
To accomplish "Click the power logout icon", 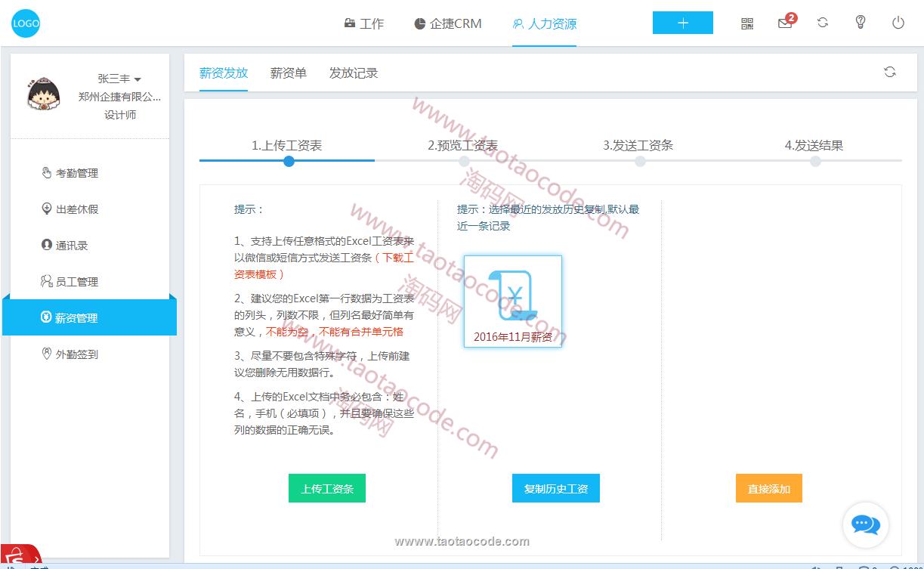I will [x=898, y=23].
